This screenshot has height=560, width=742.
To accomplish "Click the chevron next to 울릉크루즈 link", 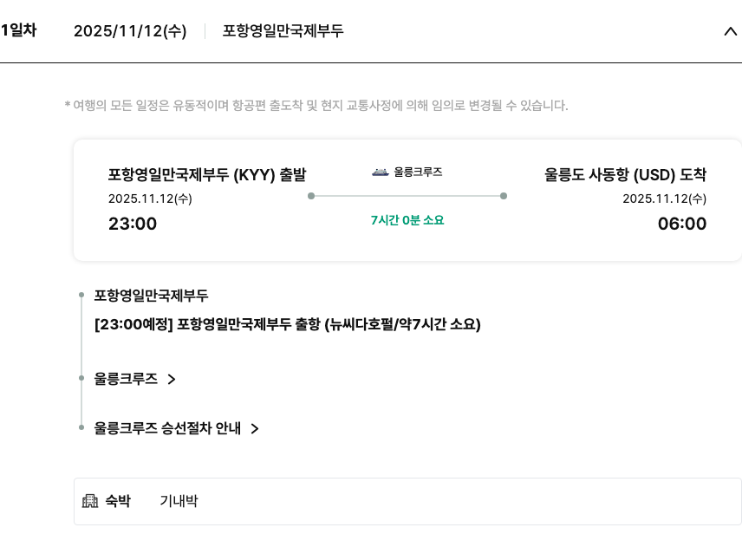I will [172, 379].
